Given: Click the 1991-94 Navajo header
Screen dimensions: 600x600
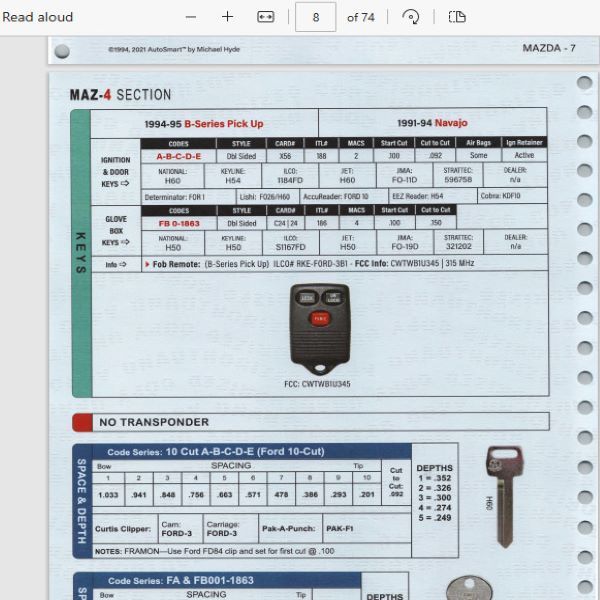Looking at the screenshot, I should point(432,123).
